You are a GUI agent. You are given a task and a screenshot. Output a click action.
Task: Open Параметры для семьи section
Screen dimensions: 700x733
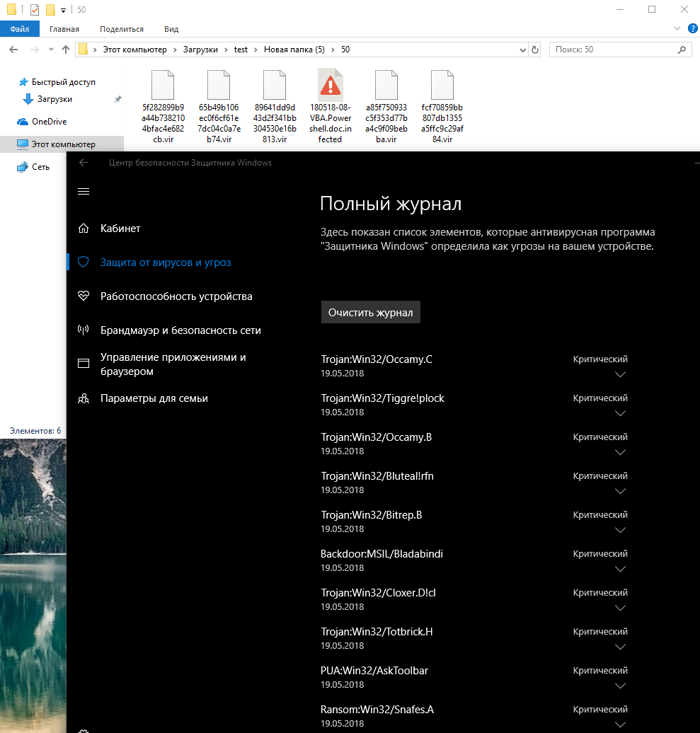[154, 398]
